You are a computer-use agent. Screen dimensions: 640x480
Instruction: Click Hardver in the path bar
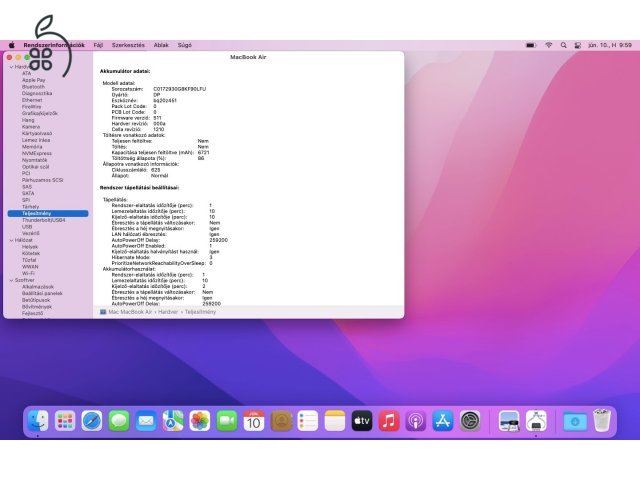point(168,312)
